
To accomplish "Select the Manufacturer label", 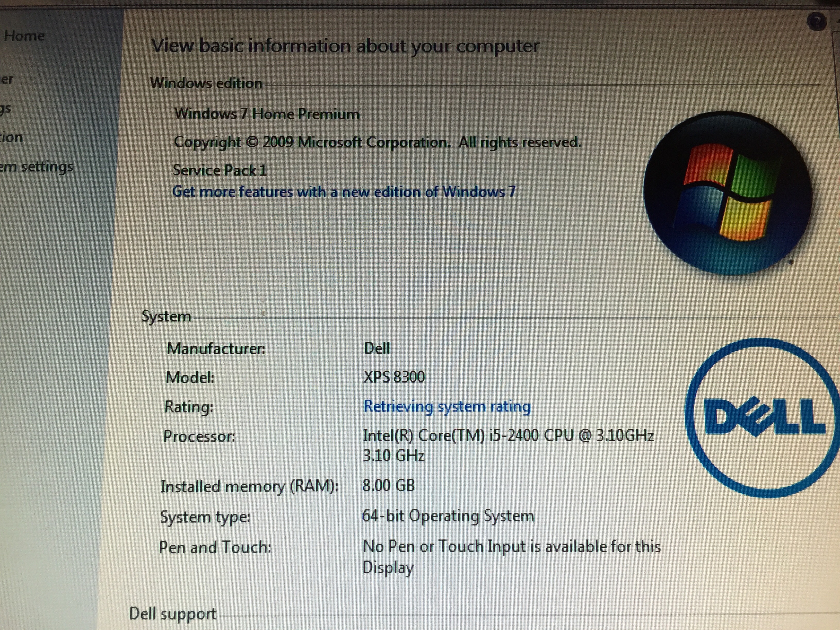I will tap(216, 348).
